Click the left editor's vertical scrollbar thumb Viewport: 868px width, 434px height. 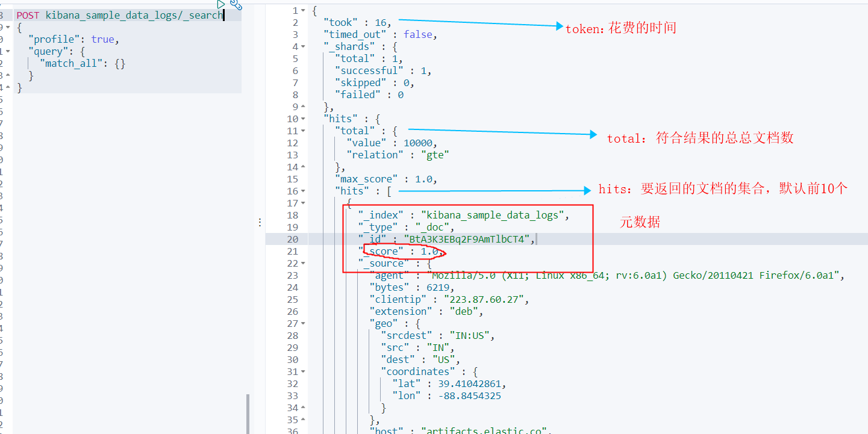[x=248, y=414]
